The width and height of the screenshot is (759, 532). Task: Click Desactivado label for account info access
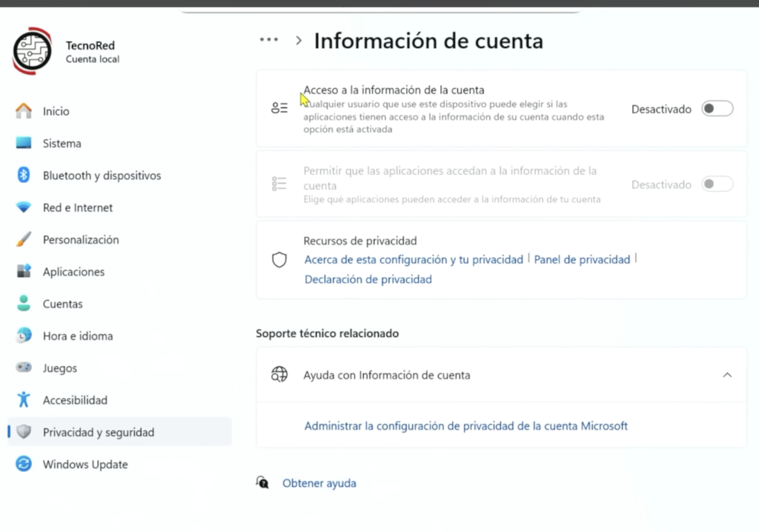(661, 110)
